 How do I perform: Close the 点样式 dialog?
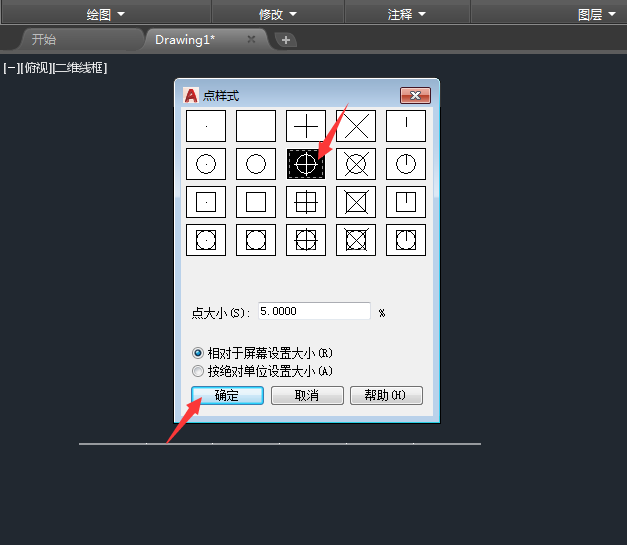click(x=415, y=96)
